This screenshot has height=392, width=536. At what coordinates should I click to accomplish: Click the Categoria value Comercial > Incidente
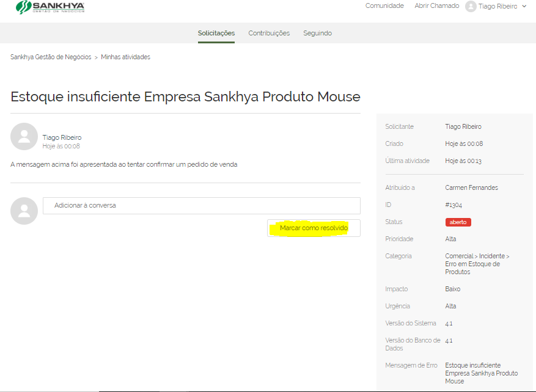coord(477,264)
